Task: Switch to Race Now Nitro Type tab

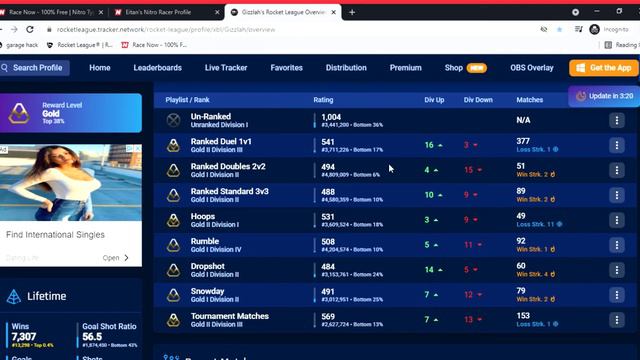Action: 52,12
